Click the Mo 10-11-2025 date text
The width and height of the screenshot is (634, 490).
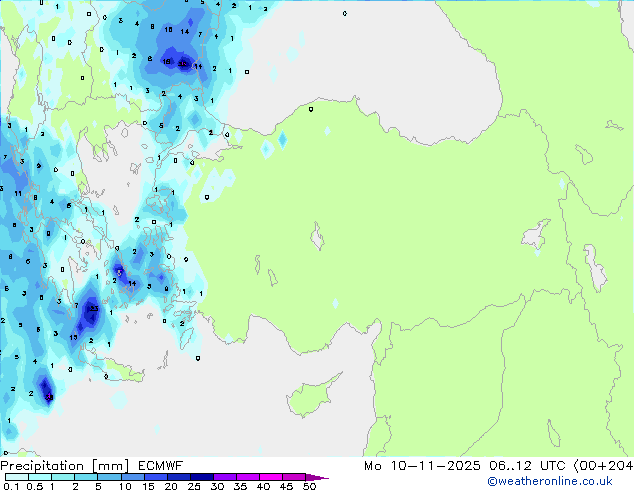pos(422,466)
